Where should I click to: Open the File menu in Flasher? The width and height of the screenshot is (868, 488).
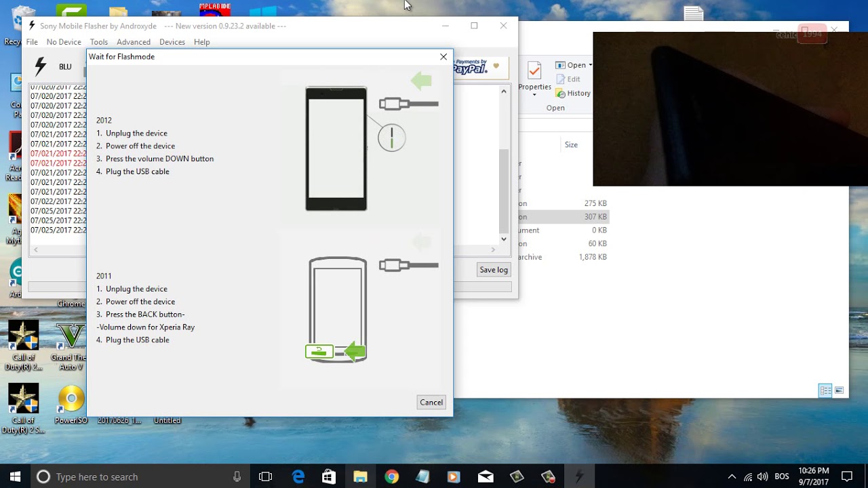tap(32, 42)
